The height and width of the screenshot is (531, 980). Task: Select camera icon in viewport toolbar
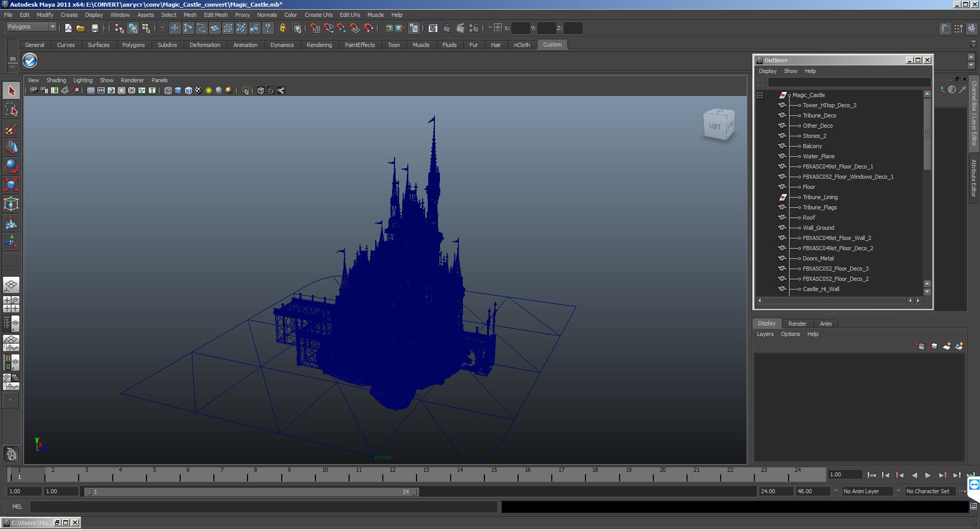point(34,90)
